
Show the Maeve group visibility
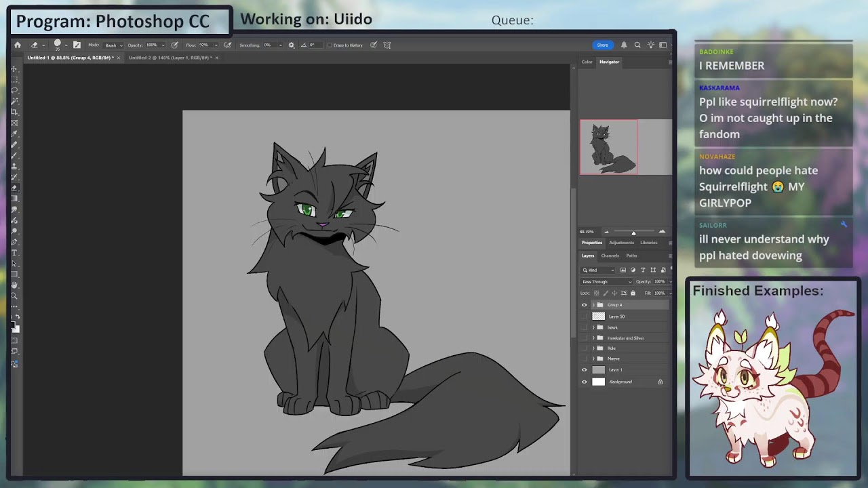[585, 359]
